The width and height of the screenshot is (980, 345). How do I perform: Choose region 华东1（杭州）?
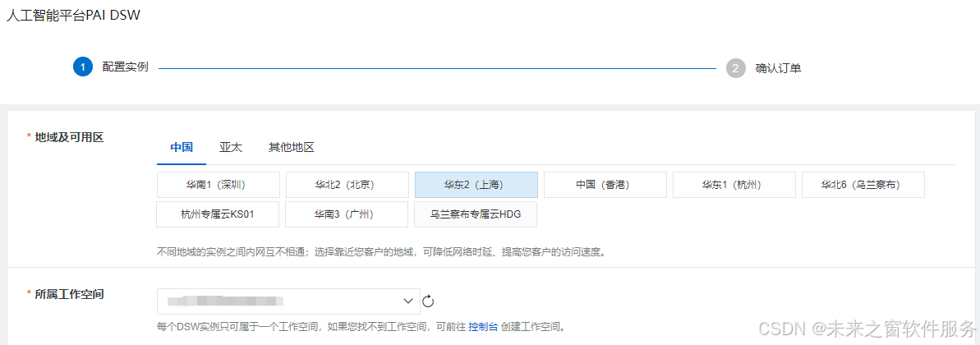pyautogui.click(x=734, y=184)
